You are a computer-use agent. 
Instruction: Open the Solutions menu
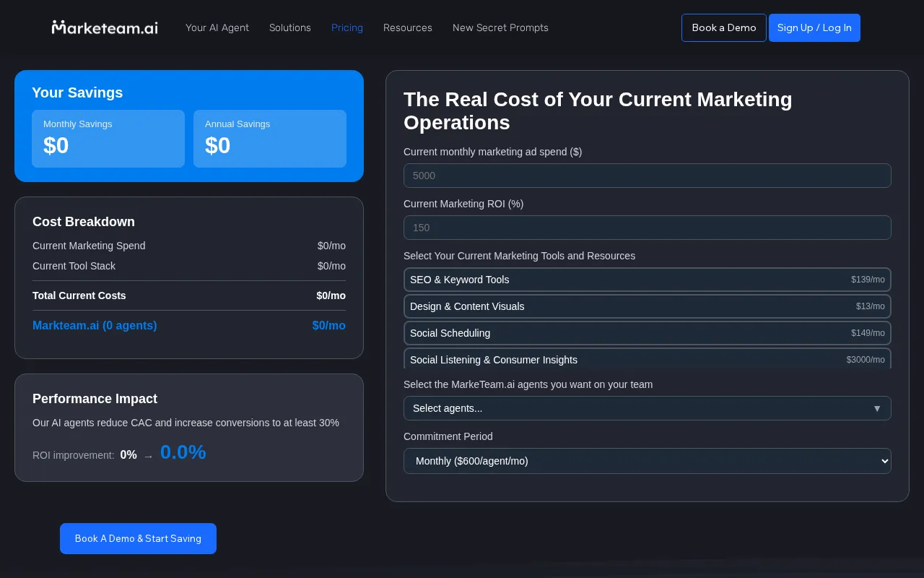click(x=290, y=27)
